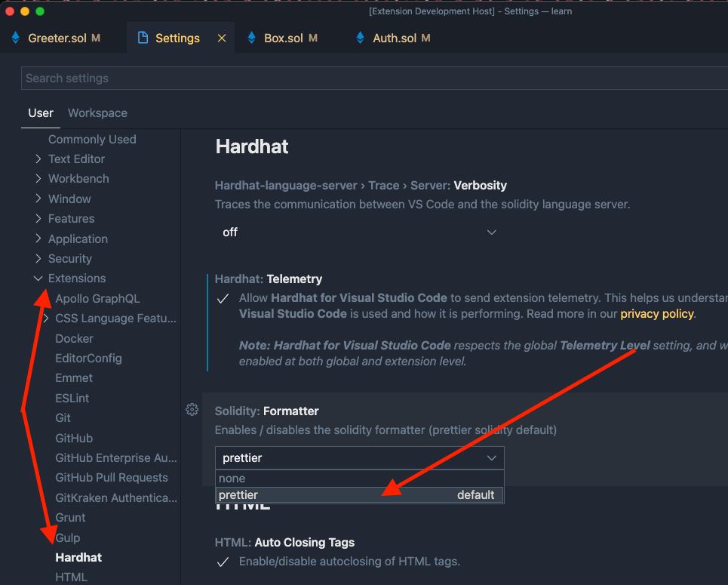Switch to the Box.sol tab
The width and height of the screenshot is (728, 585).
point(290,38)
